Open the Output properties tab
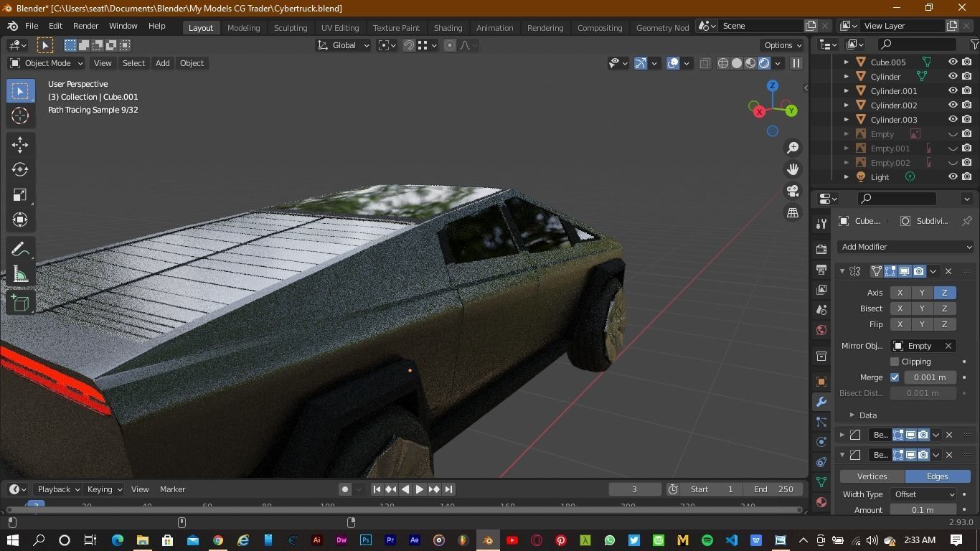Screen dimensions: 980x551 (x=821, y=269)
